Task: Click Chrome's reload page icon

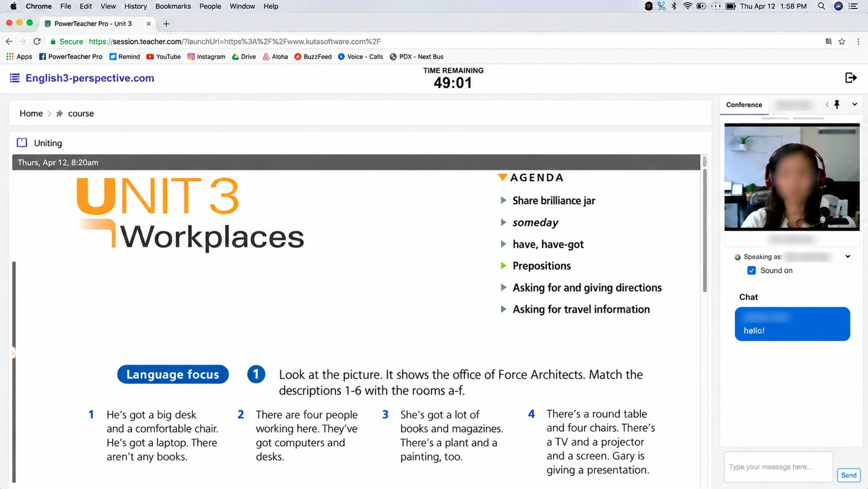Action: pyautogui.click(x=37, y=42)
